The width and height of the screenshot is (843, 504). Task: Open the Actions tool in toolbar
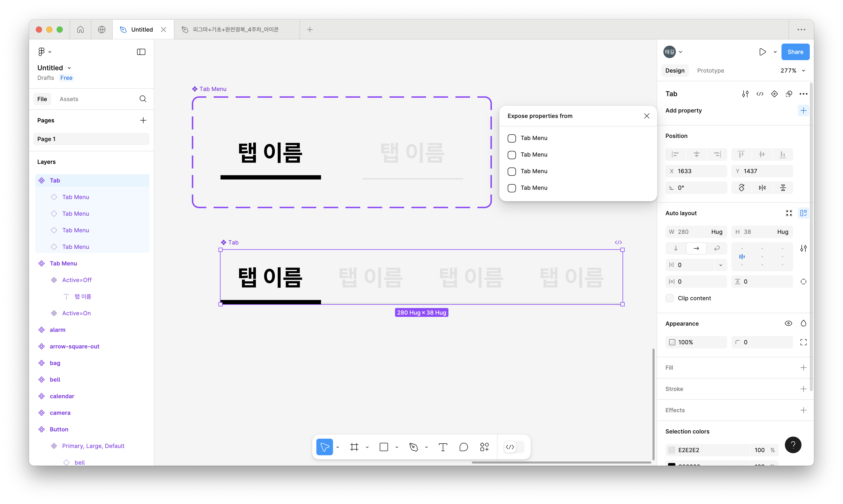(484, 447)
